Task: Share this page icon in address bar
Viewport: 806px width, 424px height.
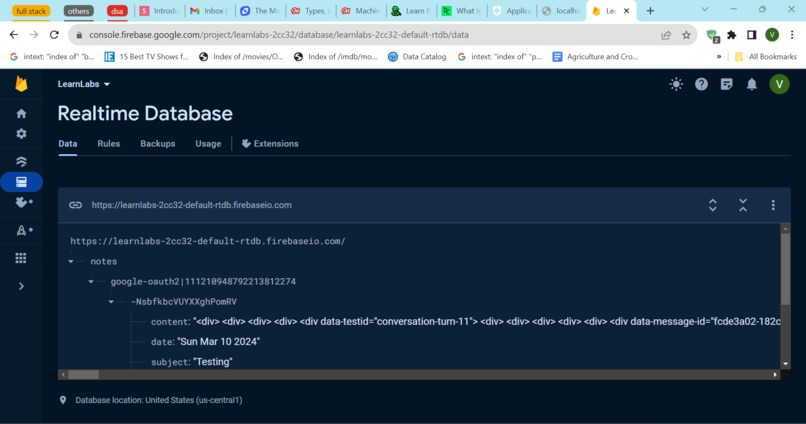Action: 666,35
